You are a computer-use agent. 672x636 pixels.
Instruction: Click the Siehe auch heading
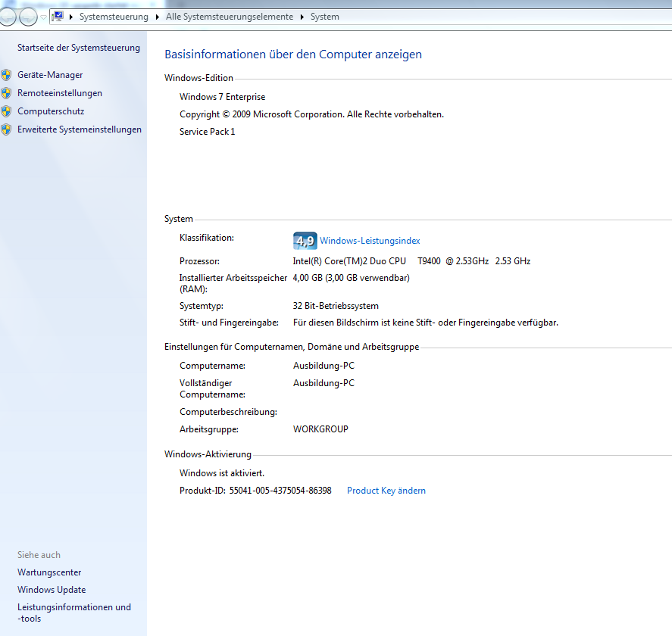(x=39, y=555)
